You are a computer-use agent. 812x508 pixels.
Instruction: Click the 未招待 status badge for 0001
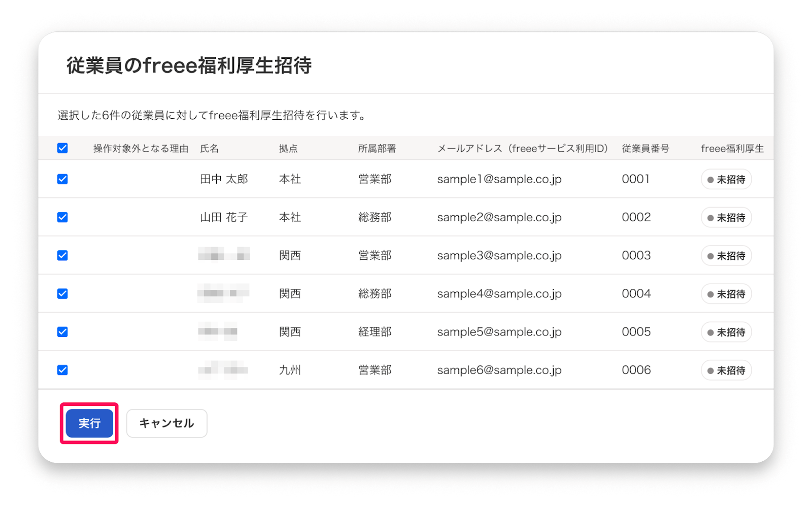[x=726, y=180]
